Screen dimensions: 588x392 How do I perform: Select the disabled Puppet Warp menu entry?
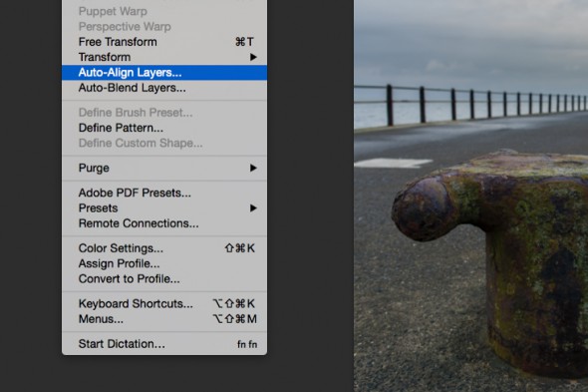coord(164,11)
